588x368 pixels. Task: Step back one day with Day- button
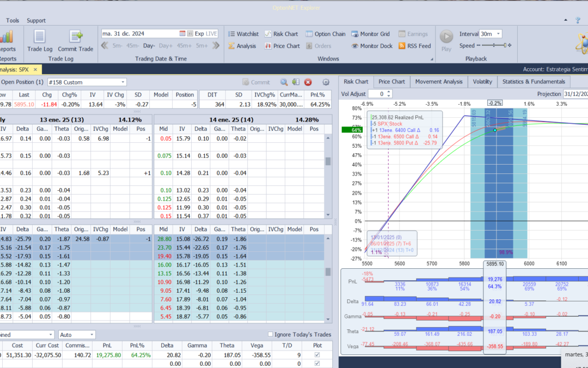point(149,46)
